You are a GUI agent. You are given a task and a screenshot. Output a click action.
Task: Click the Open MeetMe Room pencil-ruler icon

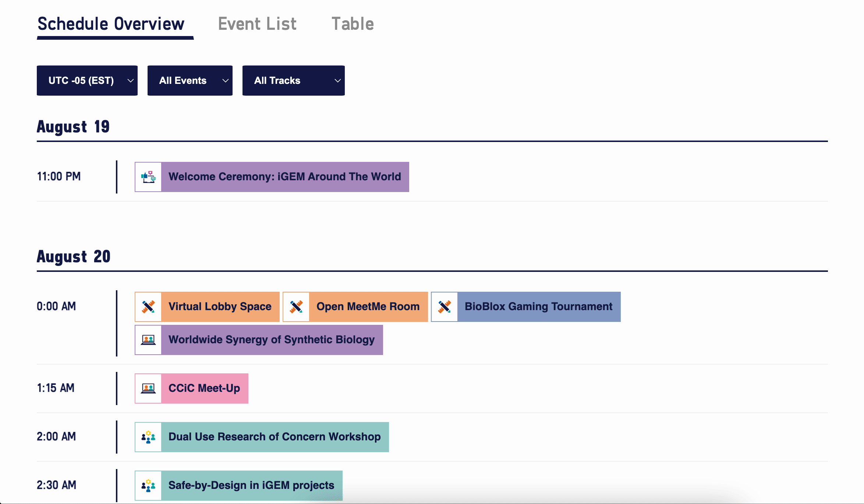tap(296, 307)
